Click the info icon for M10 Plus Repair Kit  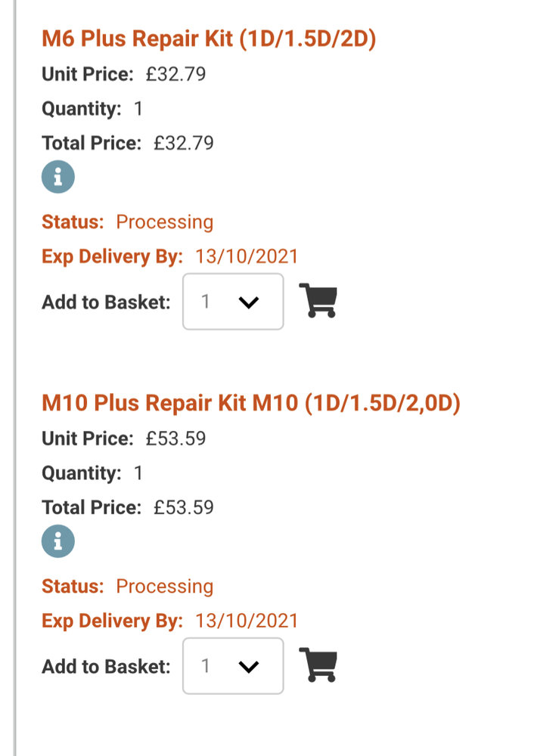tap(58, 541)
